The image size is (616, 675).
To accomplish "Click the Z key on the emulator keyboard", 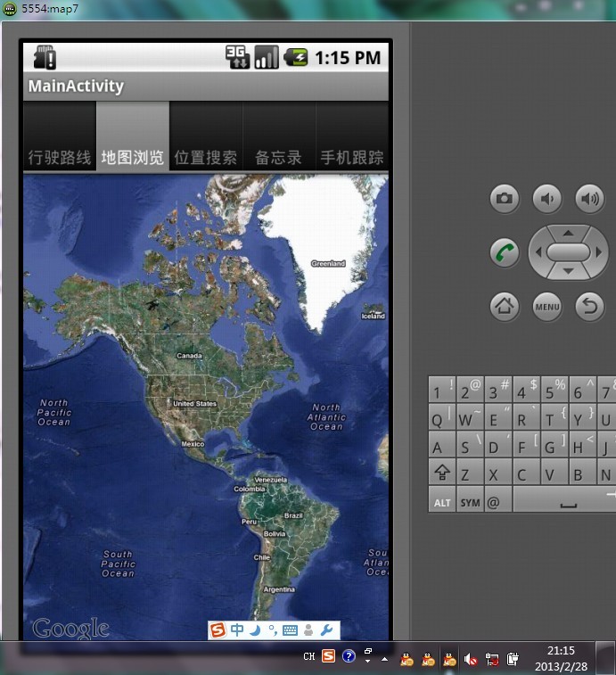I will click(x=470, y=473).
